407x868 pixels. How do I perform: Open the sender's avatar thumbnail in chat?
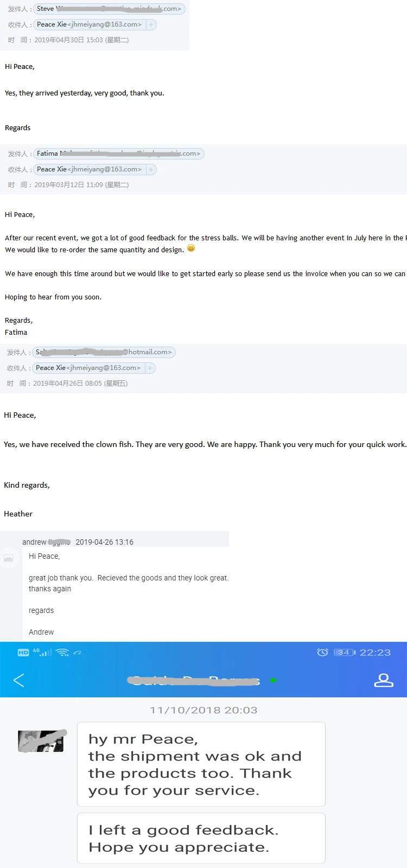41,741
